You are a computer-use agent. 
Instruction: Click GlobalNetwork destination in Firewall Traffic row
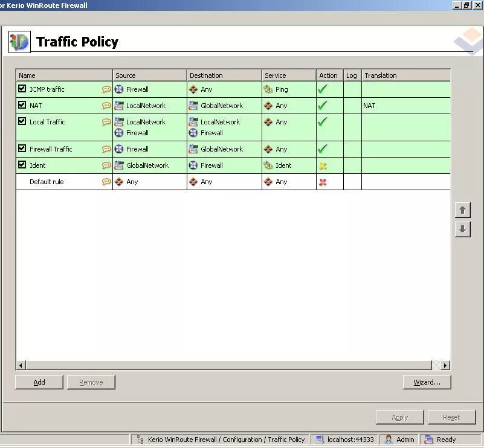click(222, 149)
